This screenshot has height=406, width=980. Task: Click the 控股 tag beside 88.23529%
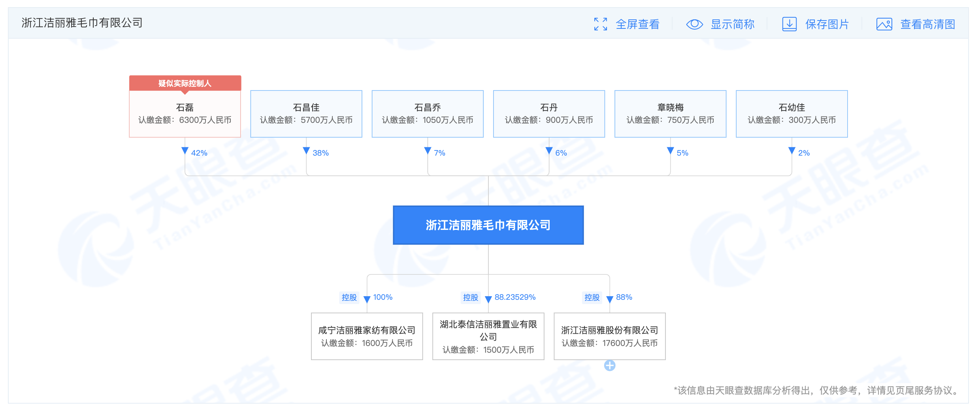click(471, 297)
